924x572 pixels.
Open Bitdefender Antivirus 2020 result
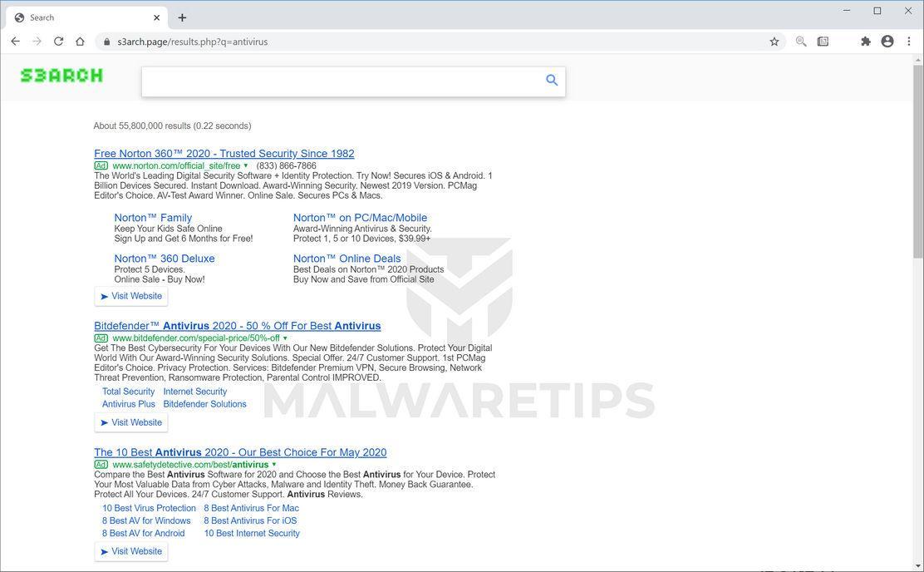238,326
